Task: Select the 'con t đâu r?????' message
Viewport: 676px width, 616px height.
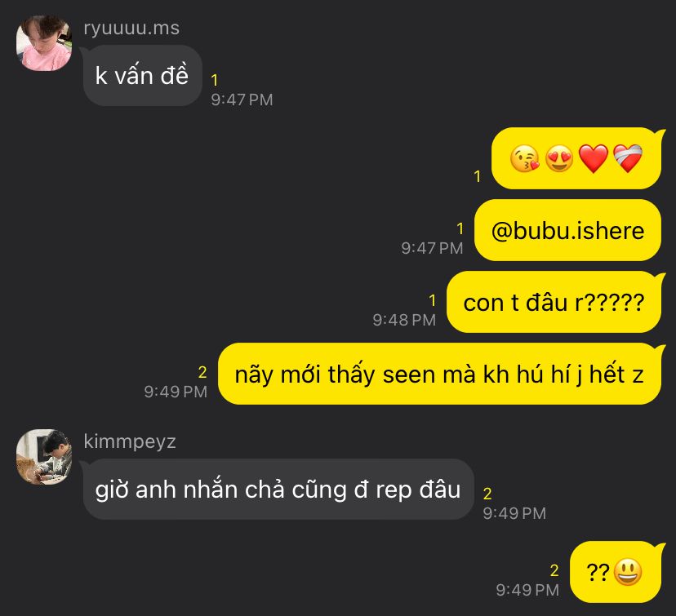Action: click(554, 302)
